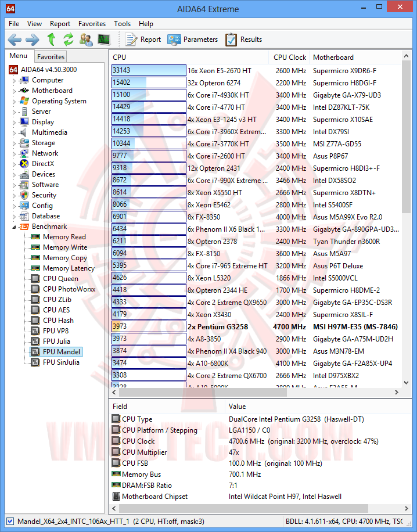Click the Benchmark tree icon
The image size is (417, 532).
pyautogui.click(x=24, y=227)
